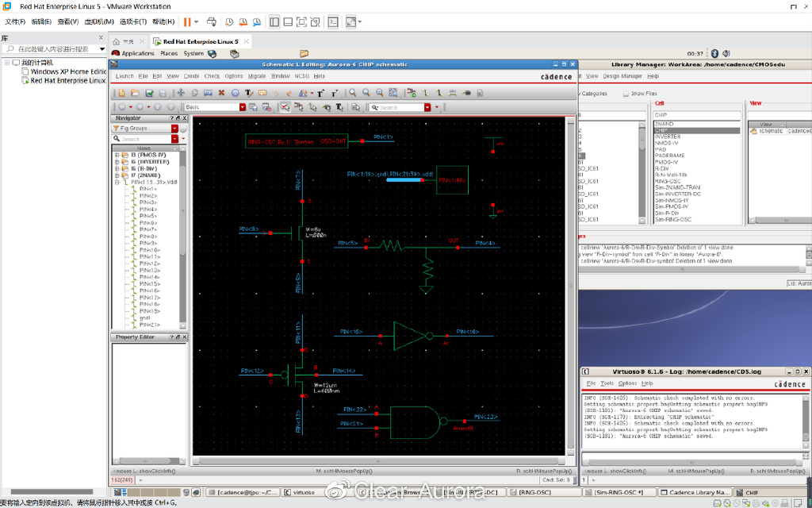Click the Zoom Out magnifier icon

(x=366, y=93)
